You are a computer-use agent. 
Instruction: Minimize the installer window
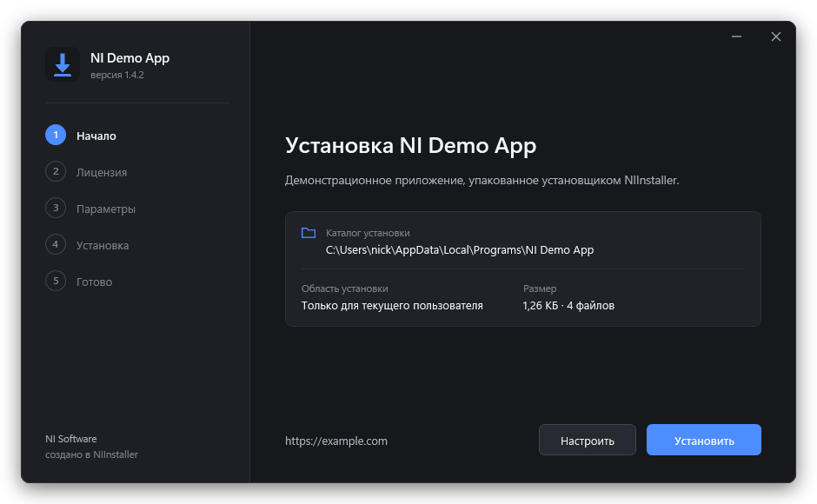[x=736, y=36]
